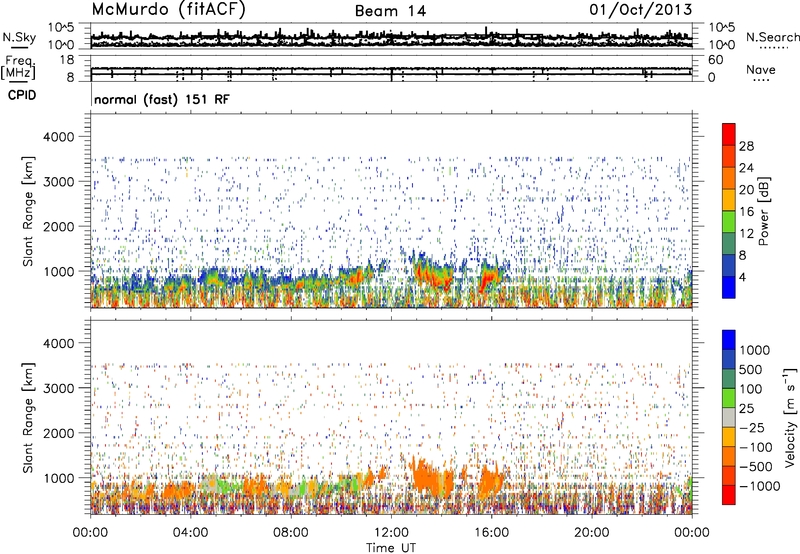Click the '20:00' time tick label
Viewport: 800px width, 554px height.
pyautogui.click(x=592, y=533)
